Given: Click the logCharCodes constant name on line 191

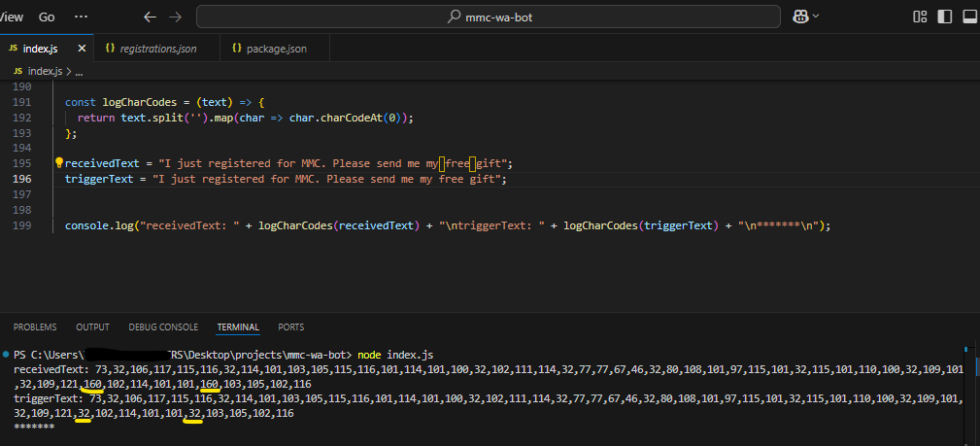Looking at the screenshot, I should [139, 102].
